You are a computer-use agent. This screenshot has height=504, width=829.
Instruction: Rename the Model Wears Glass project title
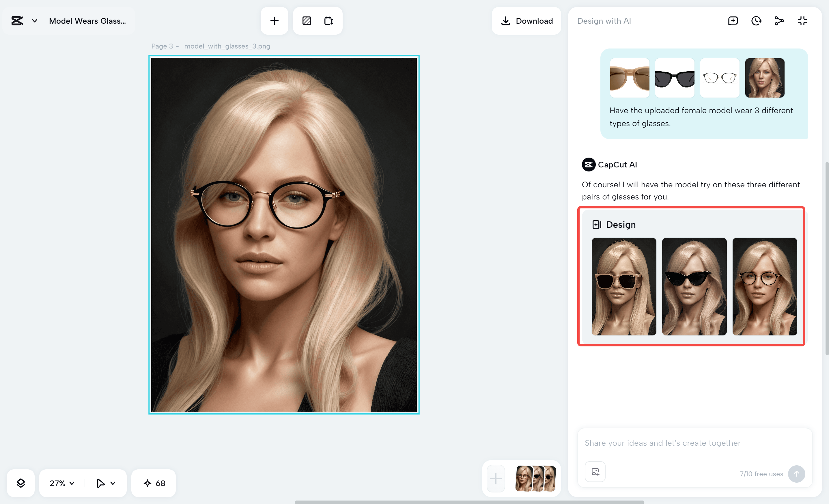click(87, 20)
